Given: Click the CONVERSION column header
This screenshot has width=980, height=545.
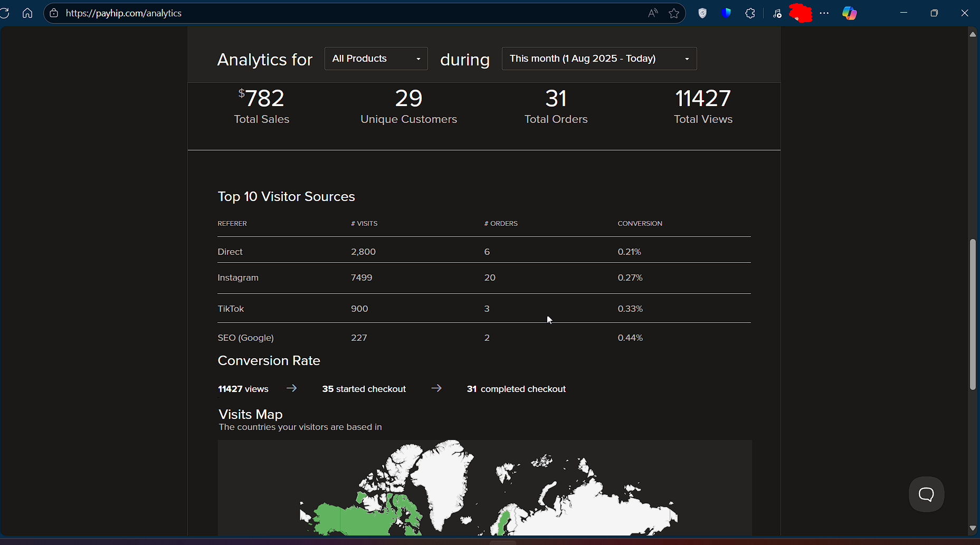Looking at the screenshot, I should click(x=640, y=224).
